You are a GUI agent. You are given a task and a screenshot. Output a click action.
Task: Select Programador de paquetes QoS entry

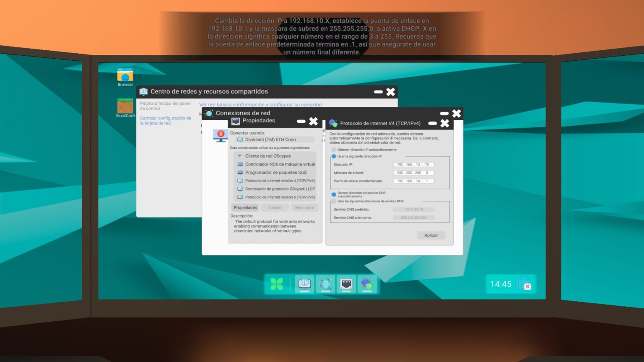275,172
